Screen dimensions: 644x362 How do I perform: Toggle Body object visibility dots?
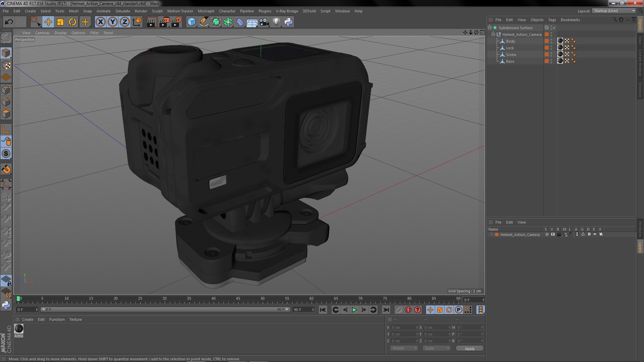coord(551,41)
